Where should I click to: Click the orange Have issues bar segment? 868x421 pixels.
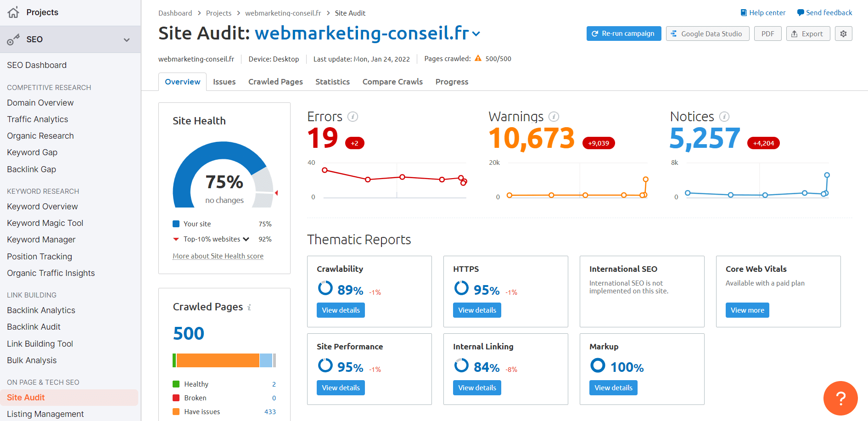pyautogui.click(x=218, y=360)
